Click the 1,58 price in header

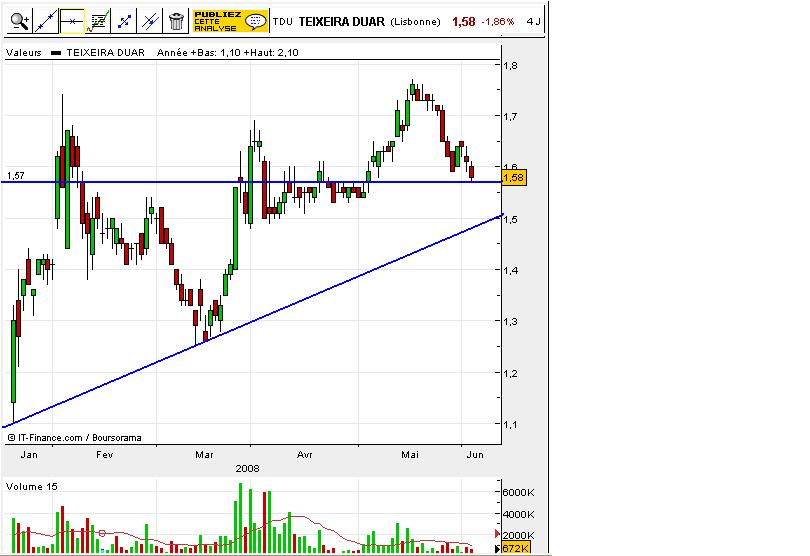click(x=463, y=22)
